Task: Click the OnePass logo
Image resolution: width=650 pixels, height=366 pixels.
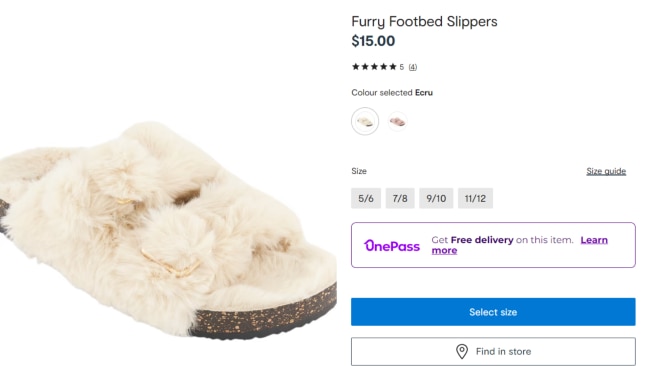Action: [x=392, y=246]
